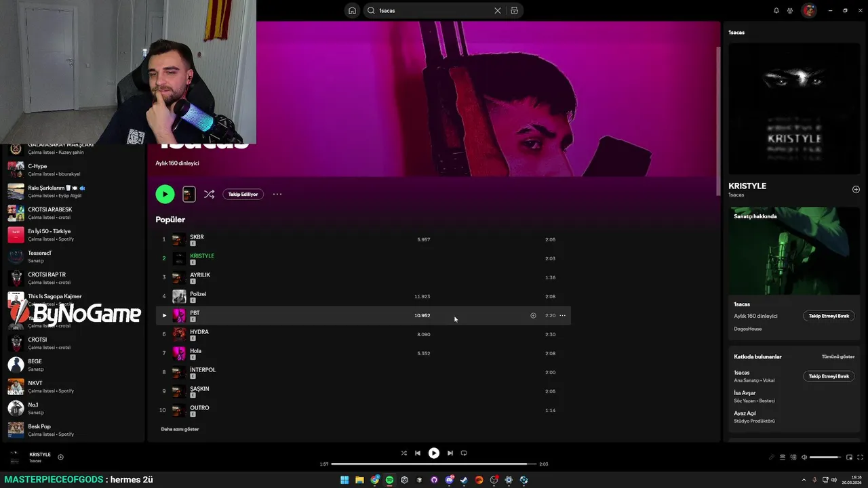Select the İNTERPOL track

tap(203, 370)
